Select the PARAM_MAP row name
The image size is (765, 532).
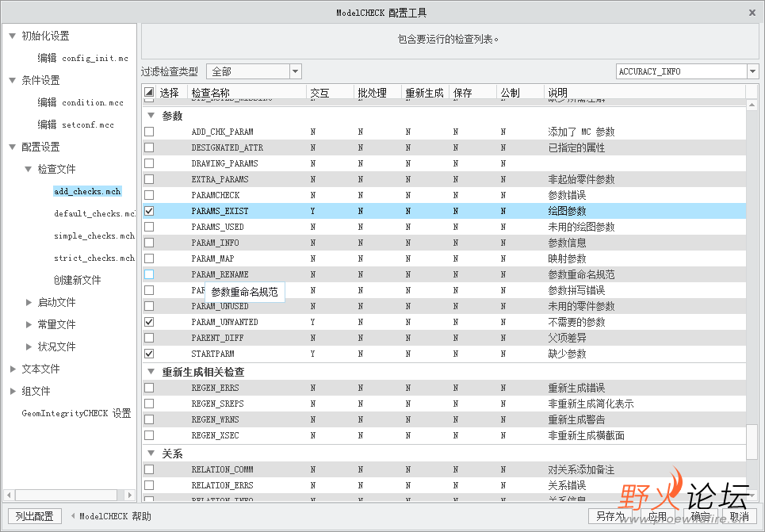click(212, 258)
